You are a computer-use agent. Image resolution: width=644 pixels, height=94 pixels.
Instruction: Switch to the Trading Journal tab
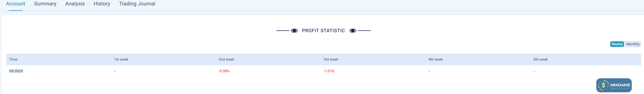coord(137,4)
